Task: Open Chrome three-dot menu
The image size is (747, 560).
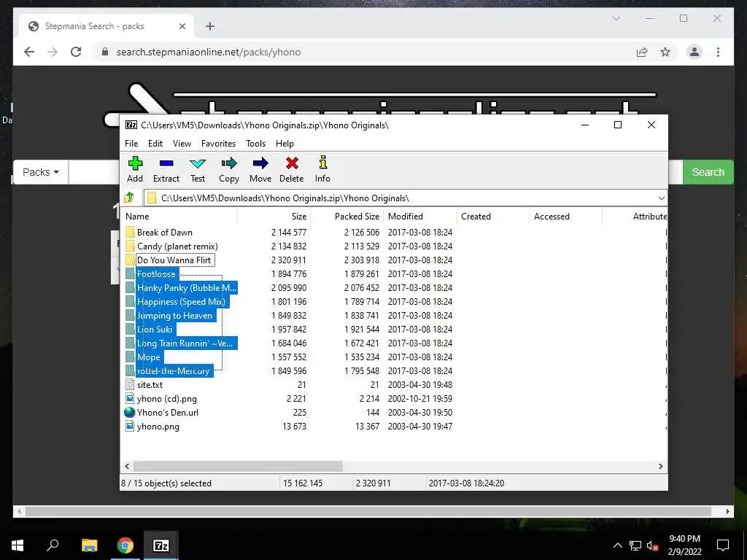Action: coord(718,52)
